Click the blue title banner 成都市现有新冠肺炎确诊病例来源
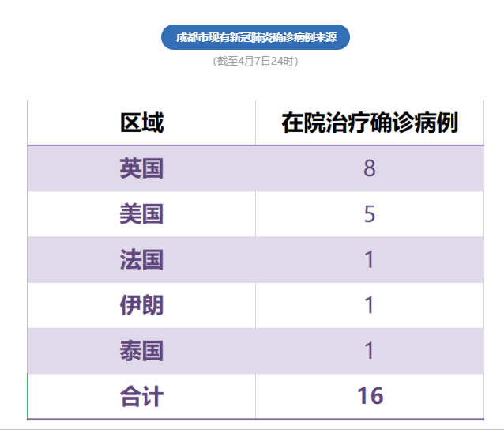 click(255, 37)
